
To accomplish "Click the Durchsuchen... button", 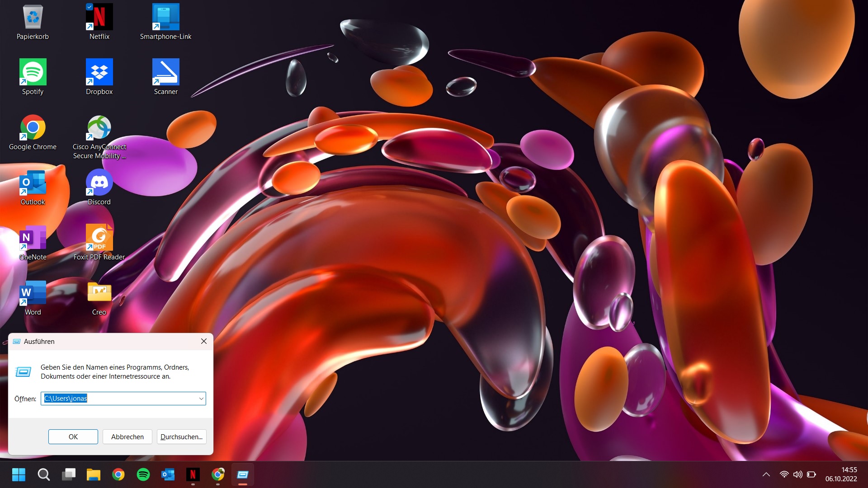I will pyautogui.click(x=181, y=437).
